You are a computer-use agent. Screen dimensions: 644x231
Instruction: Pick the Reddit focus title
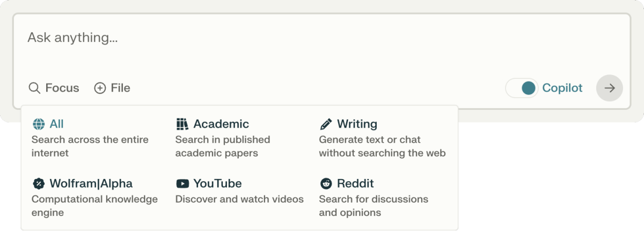tap(355, 184)
